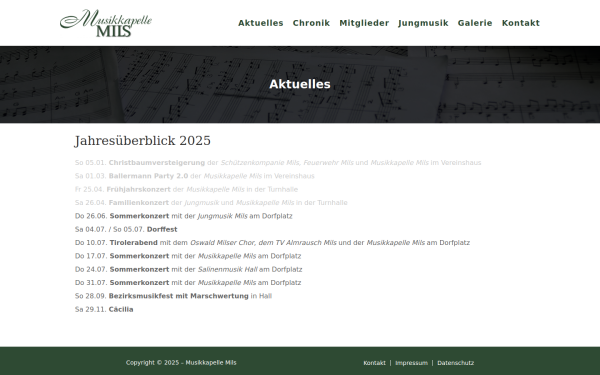Click the Ballermann Party 2.0 entry

click(194, 176)
